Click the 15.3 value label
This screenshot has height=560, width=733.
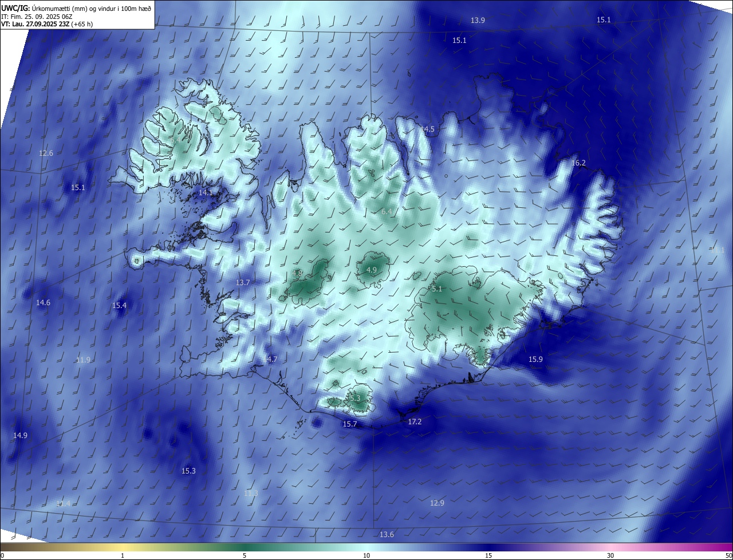pyautogui.click(x=188, y=471)
